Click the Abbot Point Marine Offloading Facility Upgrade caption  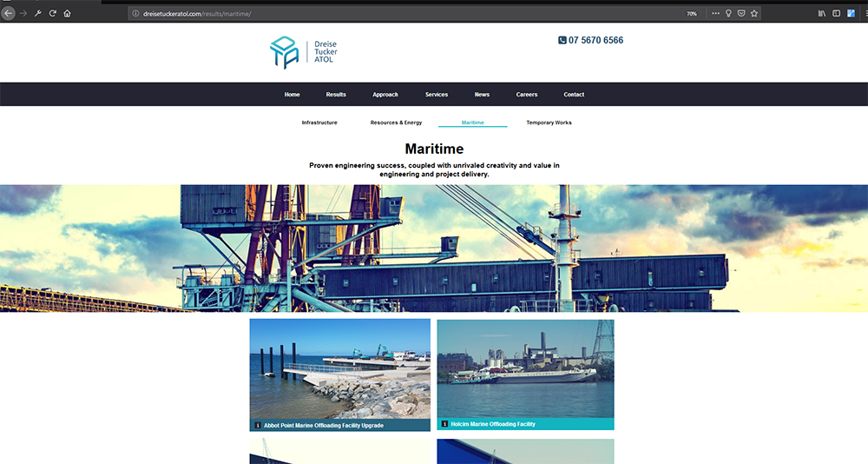coord(324,426)
